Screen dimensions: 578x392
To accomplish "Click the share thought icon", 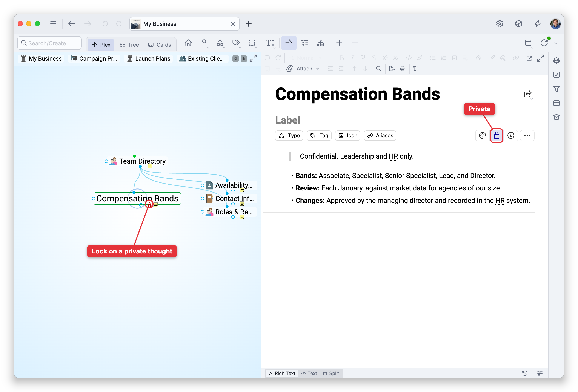I will pyautogui.click(x=527, y=94).
